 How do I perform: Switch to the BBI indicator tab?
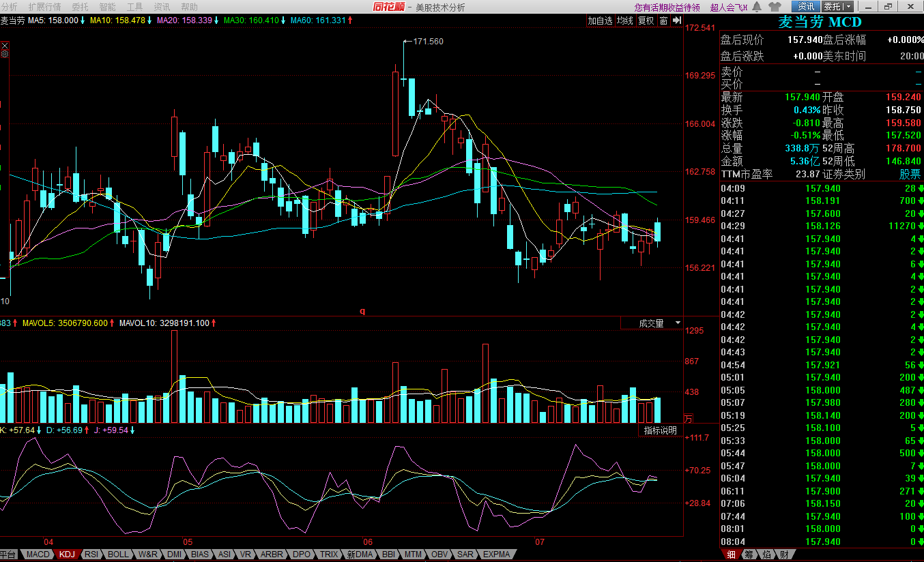[x=388, y=554]
